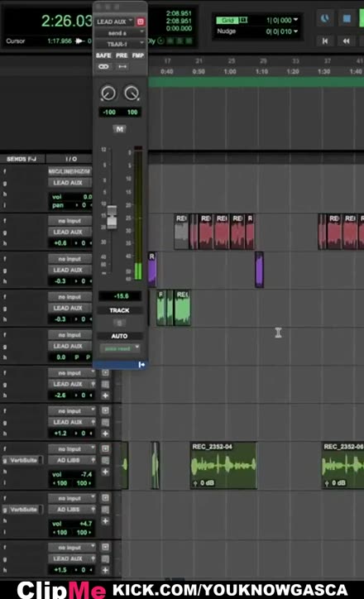Click the Rewind transport button
The image size is (364, 599).
346,41
